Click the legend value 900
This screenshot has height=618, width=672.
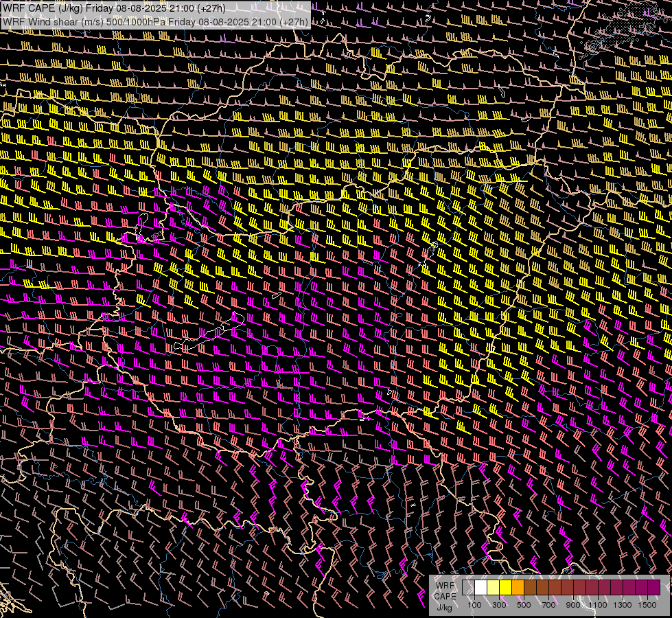[x=573, y=605]
